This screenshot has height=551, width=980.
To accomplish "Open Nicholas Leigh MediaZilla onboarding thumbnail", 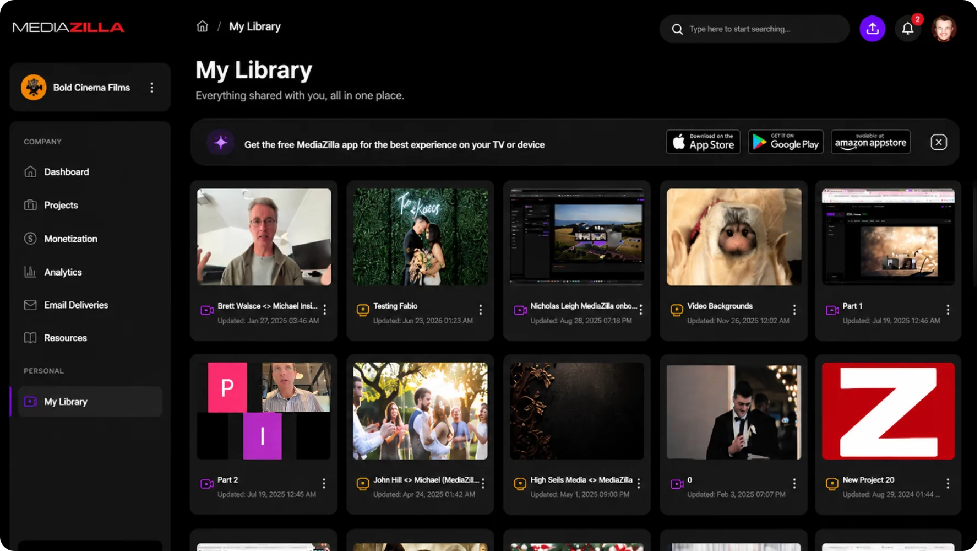I will pyautogui.click(x=577, y=237).
